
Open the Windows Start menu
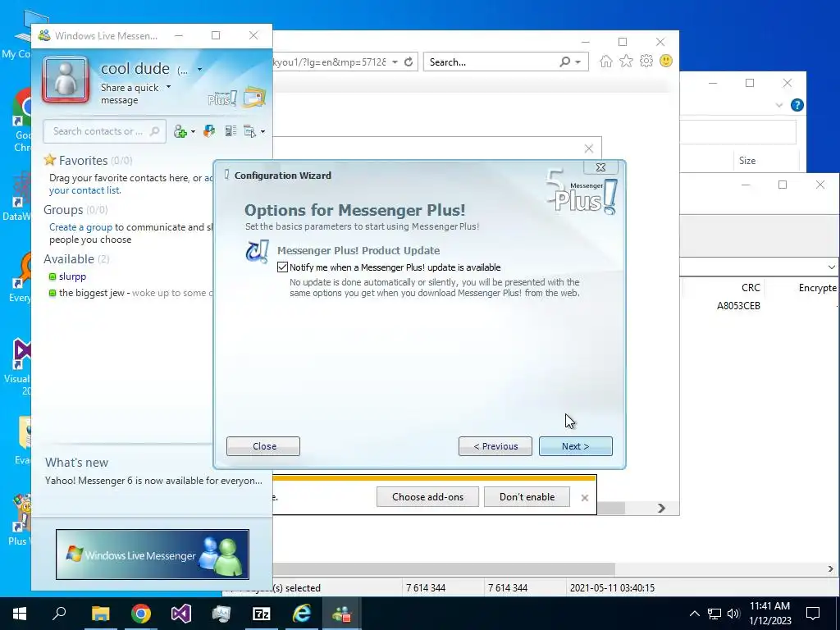click(20, 614)
